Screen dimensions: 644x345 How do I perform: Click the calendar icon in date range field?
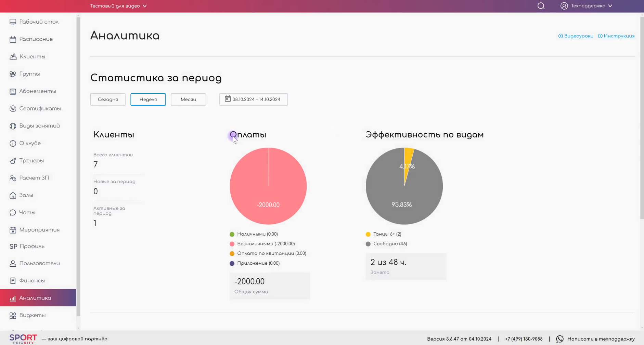click(x=228, y=99)
